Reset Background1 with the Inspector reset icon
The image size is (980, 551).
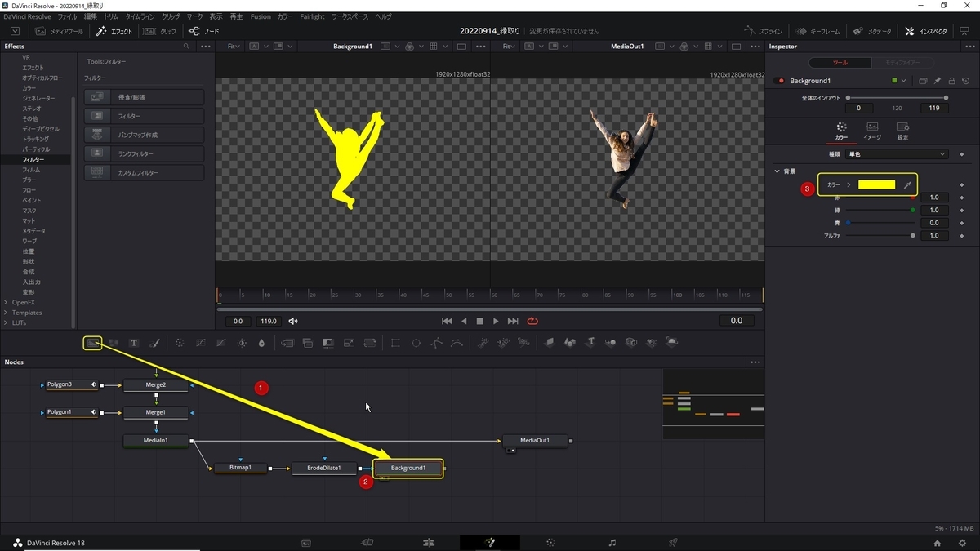965,81
